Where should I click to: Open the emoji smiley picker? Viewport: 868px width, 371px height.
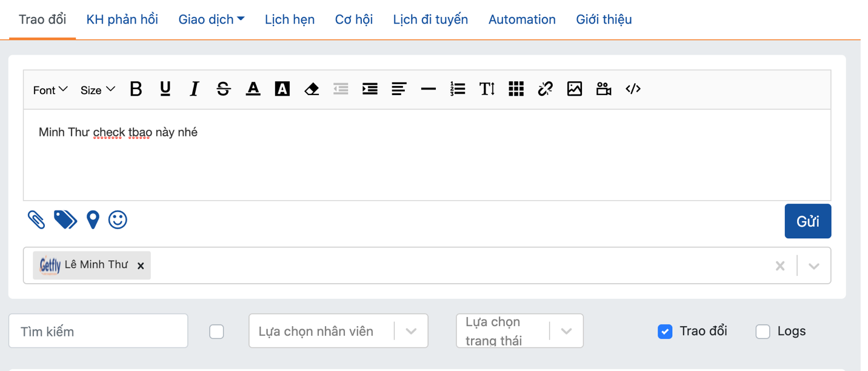118,219
